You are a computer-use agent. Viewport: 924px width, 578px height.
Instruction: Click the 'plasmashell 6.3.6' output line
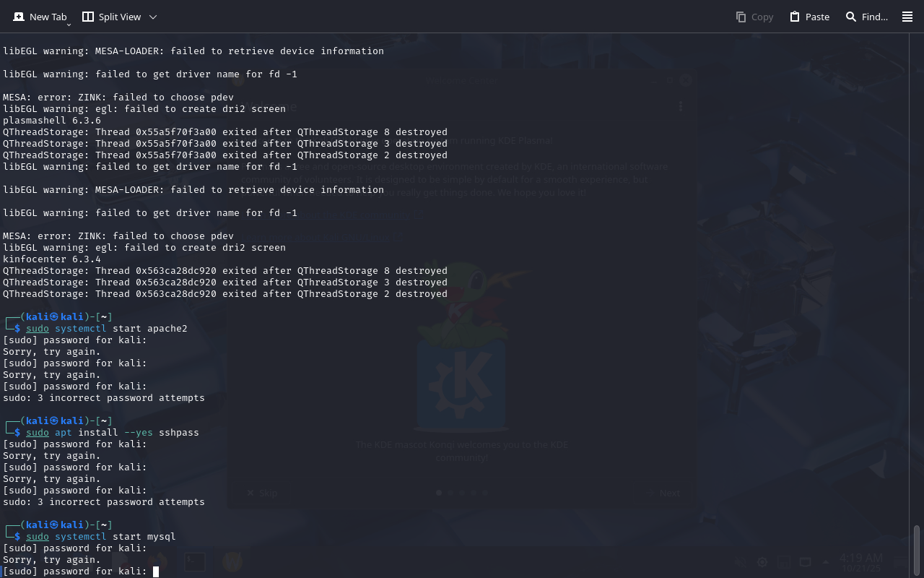(x=52, y=121)
